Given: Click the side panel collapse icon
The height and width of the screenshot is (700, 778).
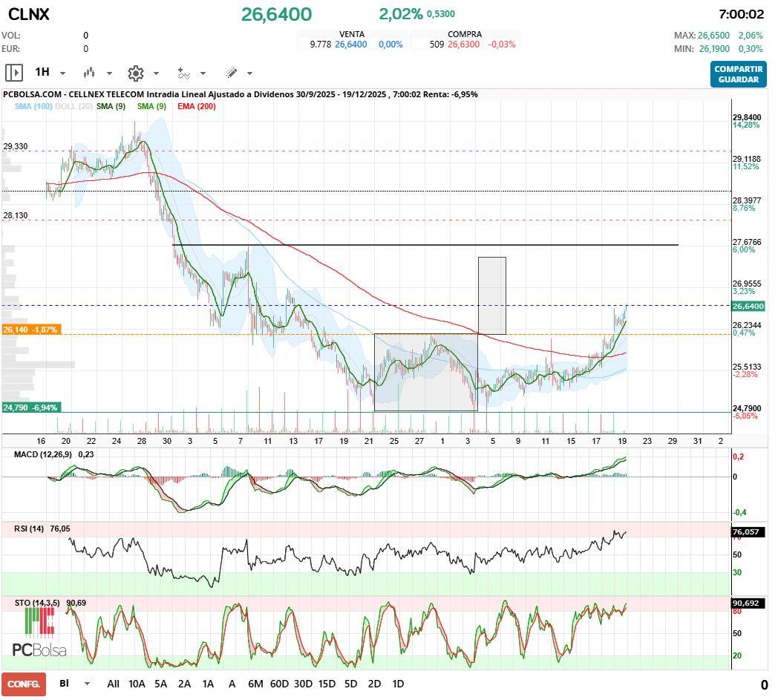Looking at the screenshot, I should [x=14, y=73].
